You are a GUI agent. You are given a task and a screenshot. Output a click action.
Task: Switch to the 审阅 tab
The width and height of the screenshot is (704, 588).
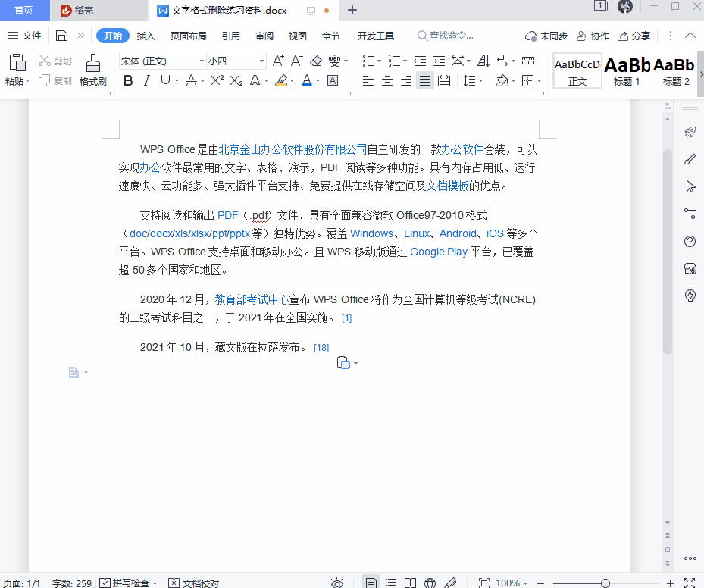point(264,36)
